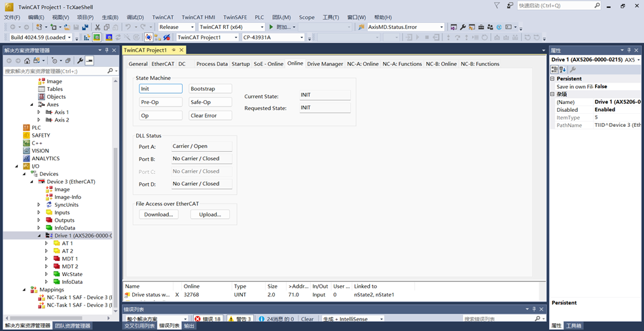Click the Find in Files icon
This screenshot has height=331, width=644.
click(361, 27)
